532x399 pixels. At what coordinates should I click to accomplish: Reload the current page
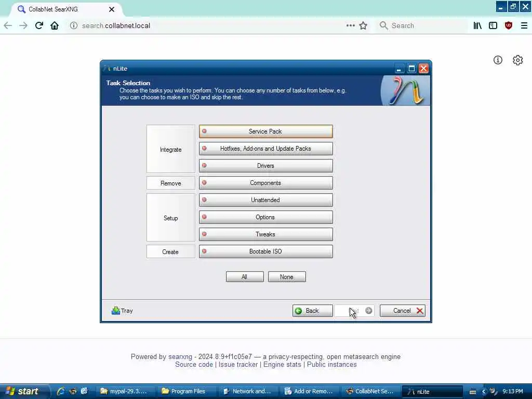coord(39,25)
